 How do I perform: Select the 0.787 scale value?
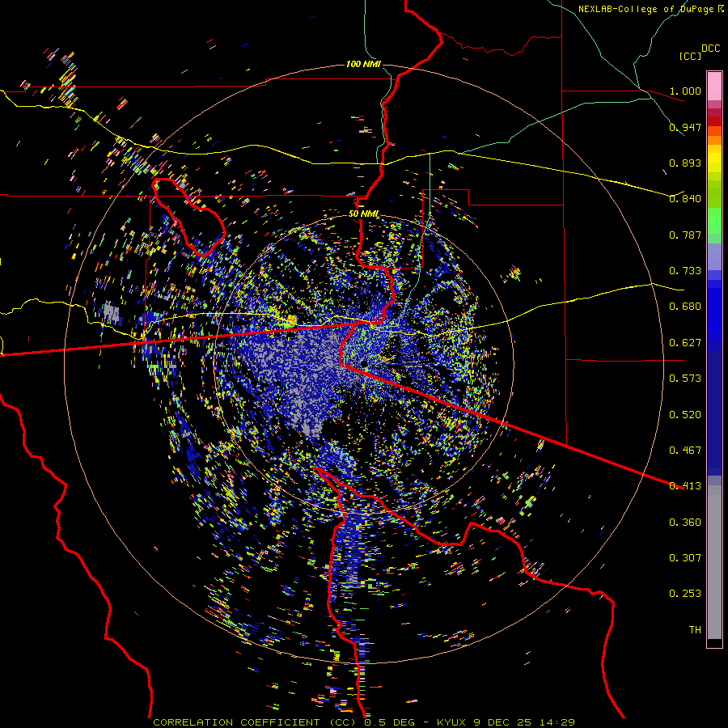coord(685,235)
